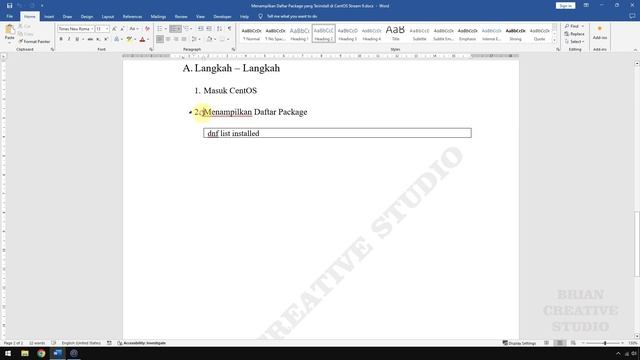Toggle Show/Hide paragraph marks
This screenshot has width=640, height=360.
229,29
